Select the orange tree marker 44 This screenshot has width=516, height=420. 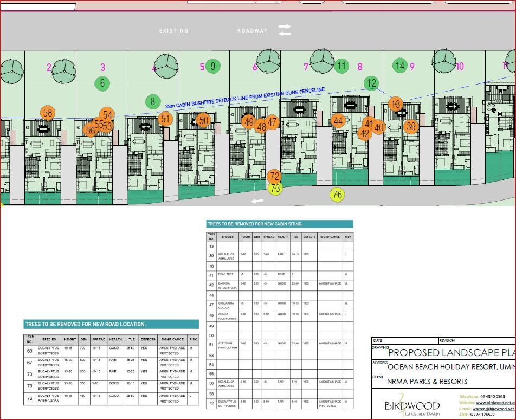point(338,121)
